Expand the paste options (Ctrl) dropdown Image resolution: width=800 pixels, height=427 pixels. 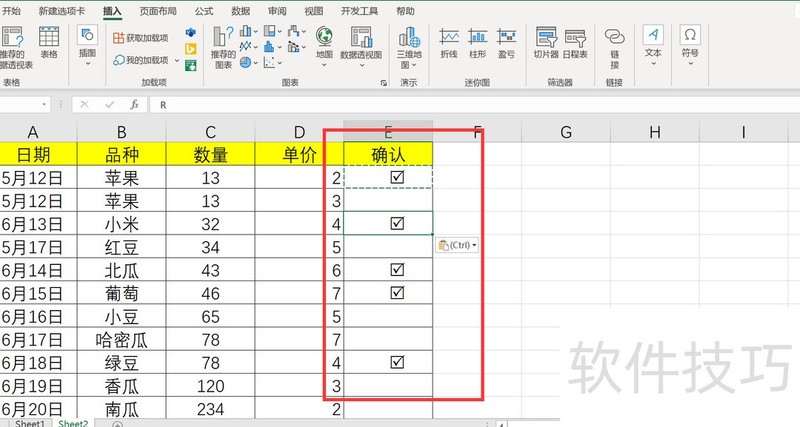[x=458, y=245]
